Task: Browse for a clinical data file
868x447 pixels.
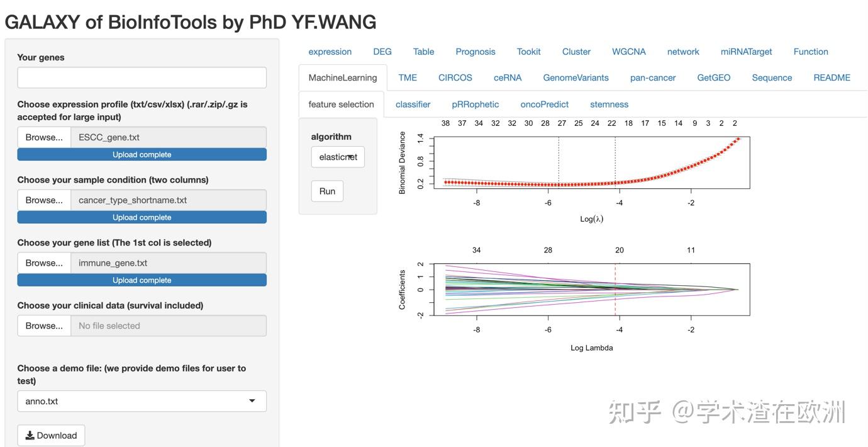Action: [44, 325]
